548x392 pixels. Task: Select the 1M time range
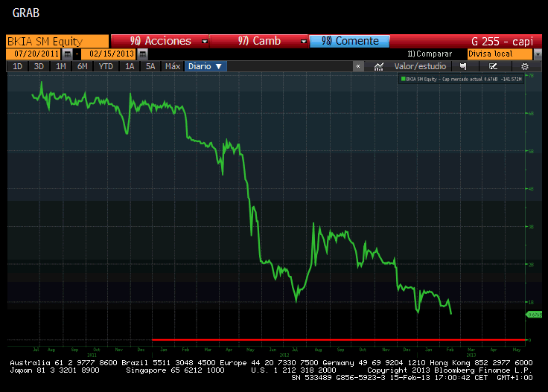[61, 66]
